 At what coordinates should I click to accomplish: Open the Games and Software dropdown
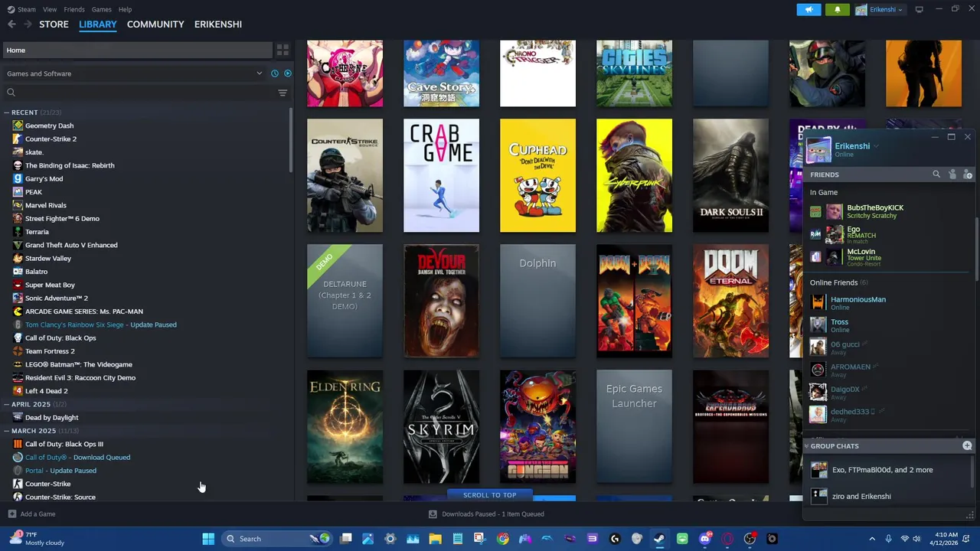pos(134,73)
